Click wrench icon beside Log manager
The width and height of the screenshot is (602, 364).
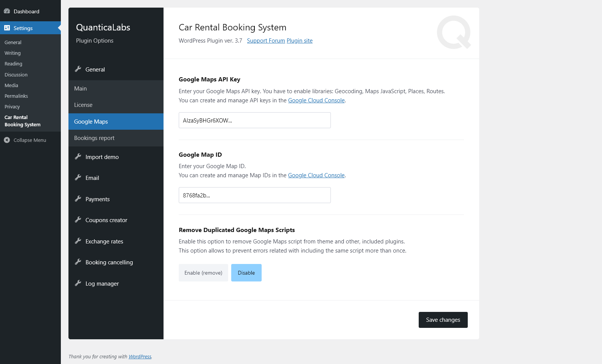point(78,283)
